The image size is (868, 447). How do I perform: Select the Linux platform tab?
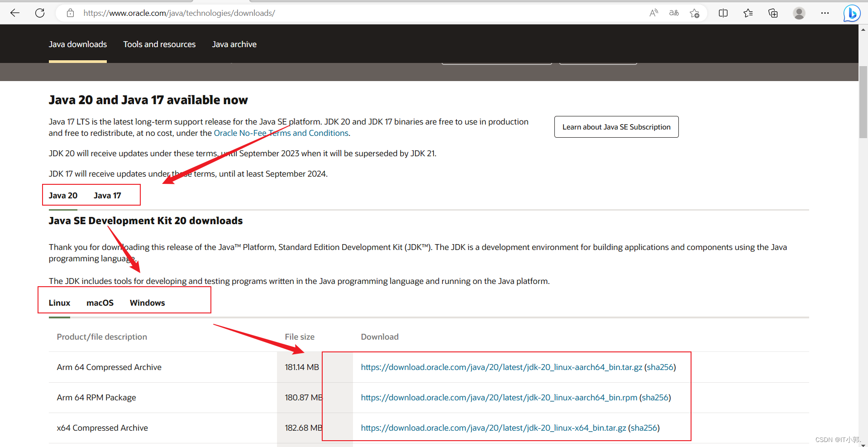point(59,303)
